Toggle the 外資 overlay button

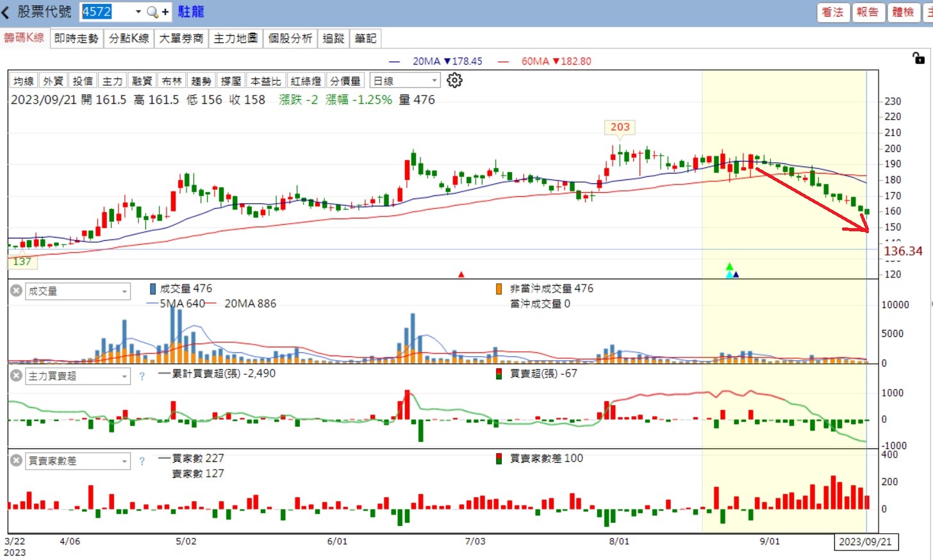click(53, 81)
